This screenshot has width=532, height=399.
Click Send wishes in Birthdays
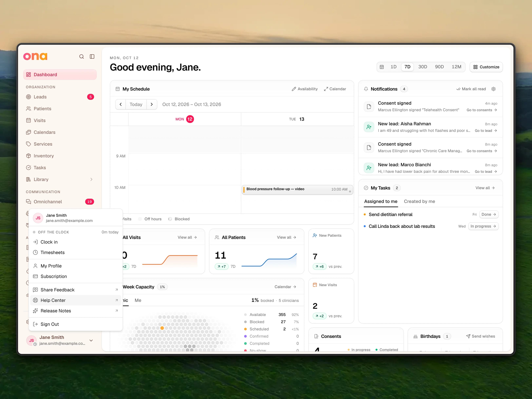pos(480,336)
